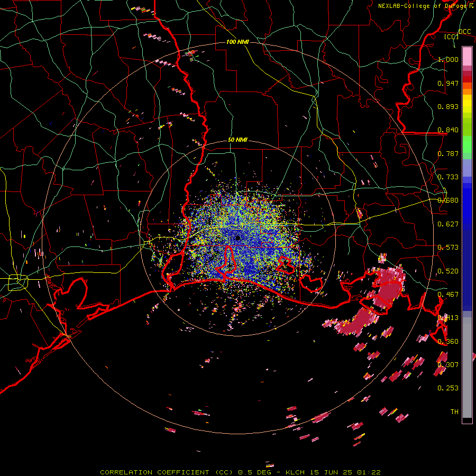The height and width of the screenshot is (476, 476).
Task: Click the DCC product label
Action: click(464, 31)
